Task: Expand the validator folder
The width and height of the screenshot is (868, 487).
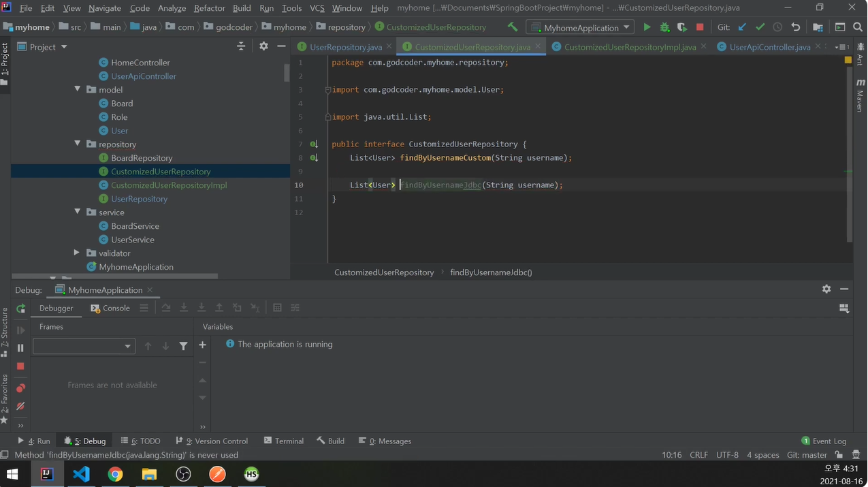Action: (x=77, y=253)
